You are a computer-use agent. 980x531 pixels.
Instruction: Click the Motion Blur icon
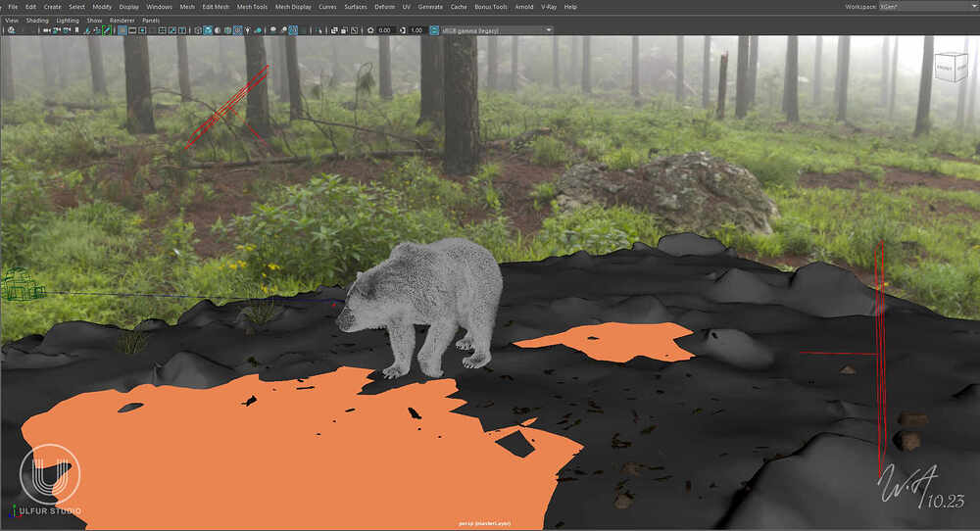coord(284,30)
